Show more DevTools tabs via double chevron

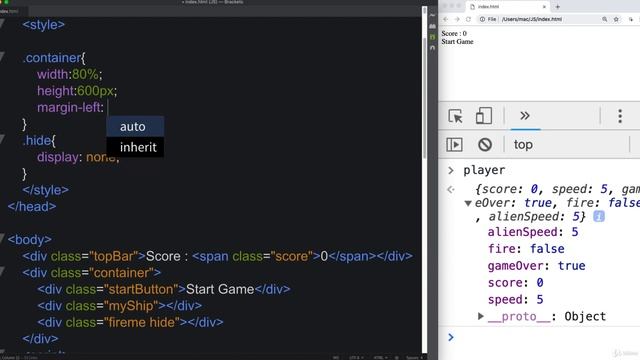525,116
